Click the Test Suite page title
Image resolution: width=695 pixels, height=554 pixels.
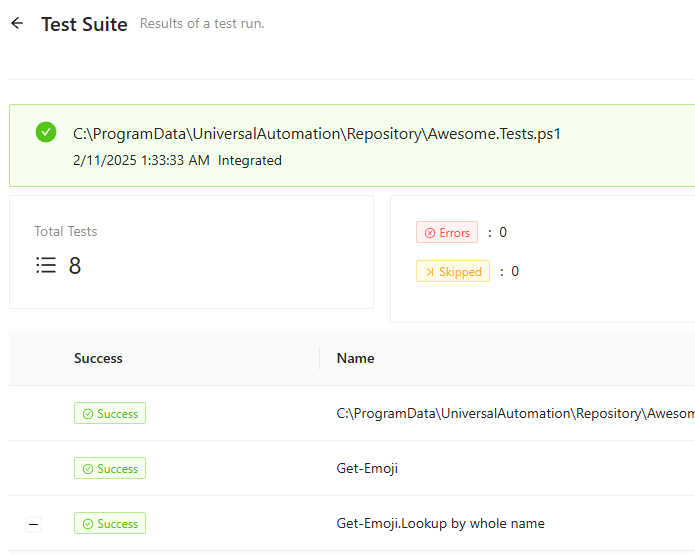click(84, 24)
